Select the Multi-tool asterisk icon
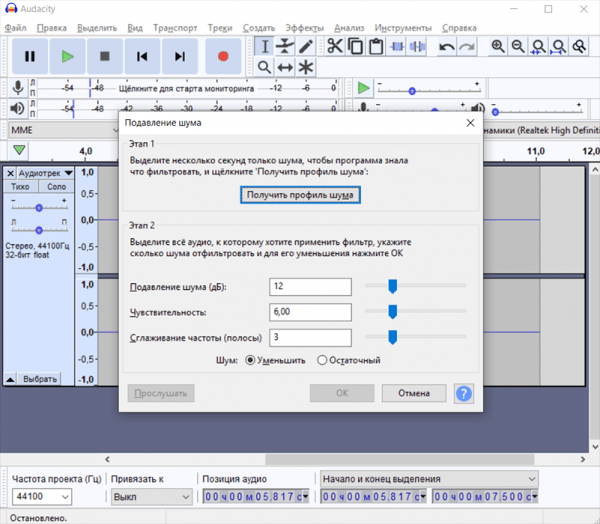The height and width of the screenshot is (524, 600). [x=306, y=67]
